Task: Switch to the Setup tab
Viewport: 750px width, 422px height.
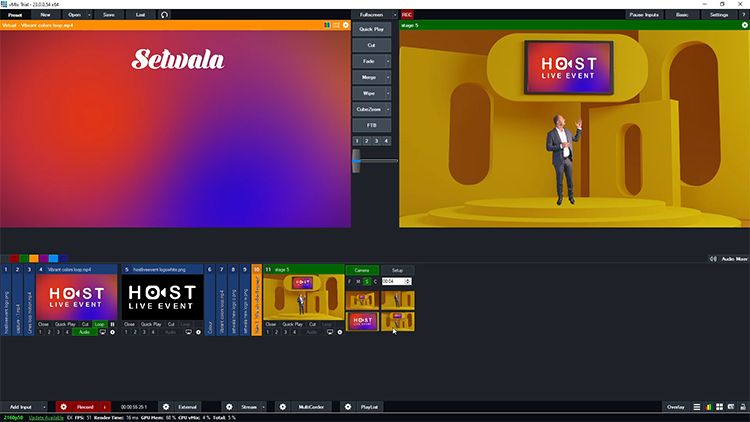Action: [x=397, y=270]
